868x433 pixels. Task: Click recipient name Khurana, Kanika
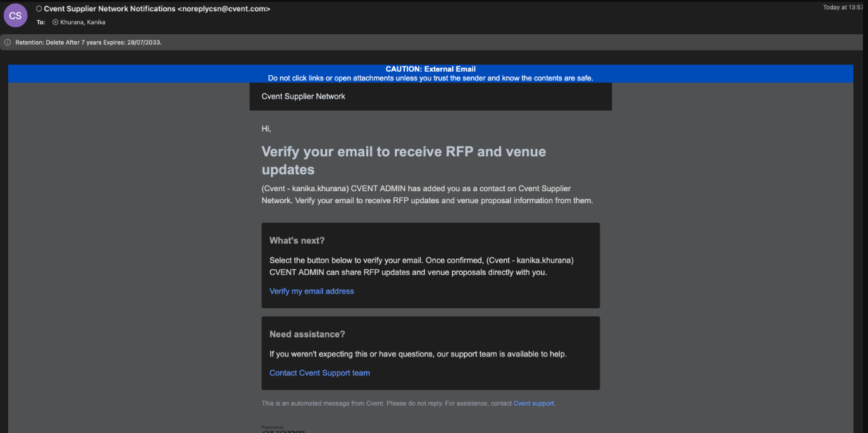tap(83, 22)
